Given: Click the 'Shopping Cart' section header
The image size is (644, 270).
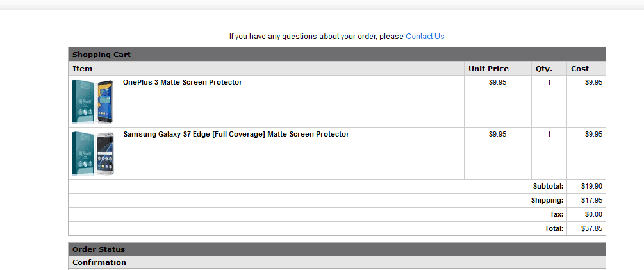Looking at the screenshot, I should coord(337,55).
